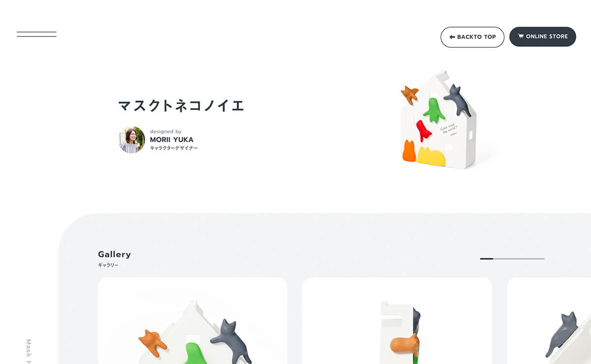Open the hamburger menu with two lines
The height and width of the screenshot is (364, 591).
36,34
